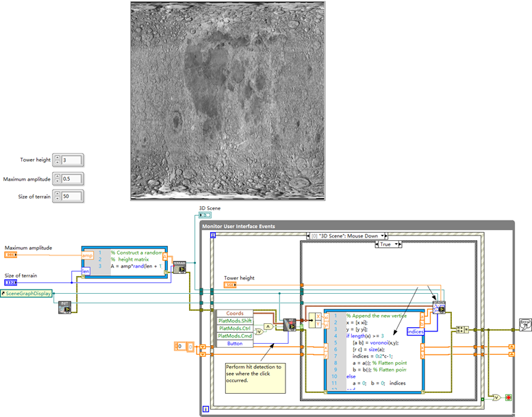Click the 'A = amp*rand(len + 1' code line
This screenshot has width=532, height=417.
pyautogui.click(x=136, y=266)
